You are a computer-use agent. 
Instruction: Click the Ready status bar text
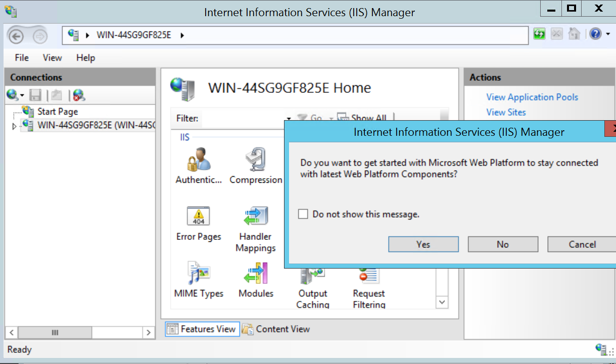pos(19,349)
